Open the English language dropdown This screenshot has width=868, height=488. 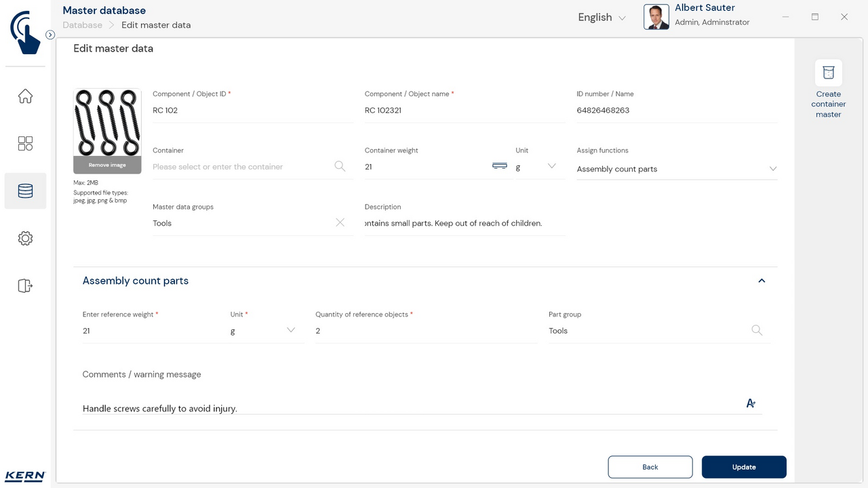[x=601, y=18]
